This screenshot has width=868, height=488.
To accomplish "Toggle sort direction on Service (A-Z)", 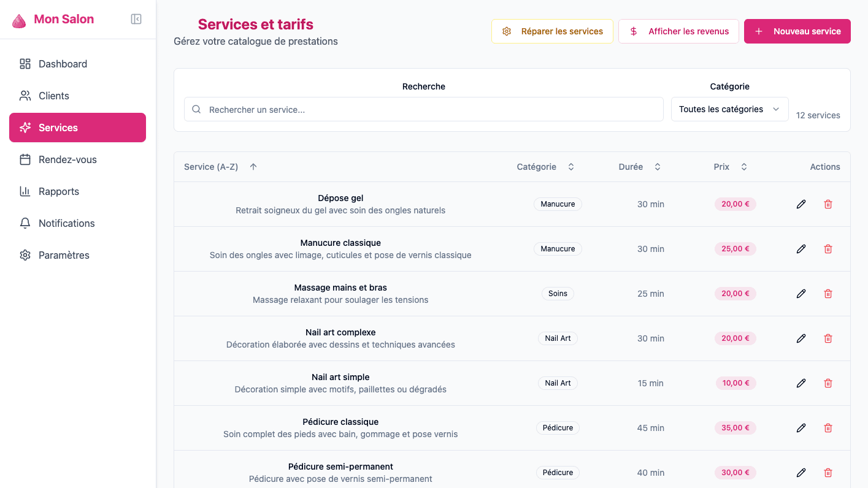I will 253,166.
